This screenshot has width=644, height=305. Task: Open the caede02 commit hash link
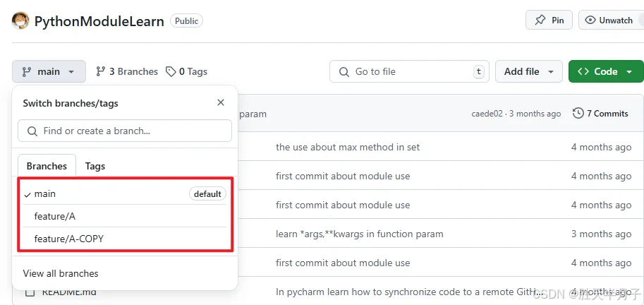coord(487,114)
